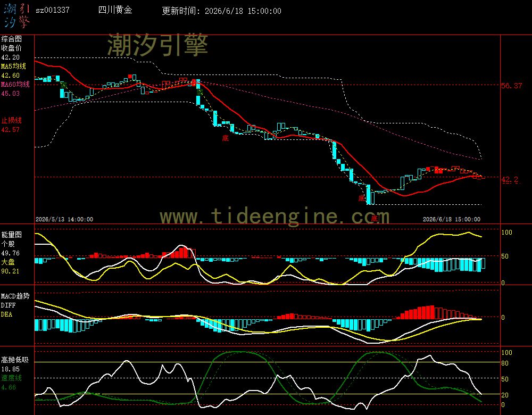The image size is (532, 415).
Task: Select the stock code sz001337
Action: click(53, 10)
